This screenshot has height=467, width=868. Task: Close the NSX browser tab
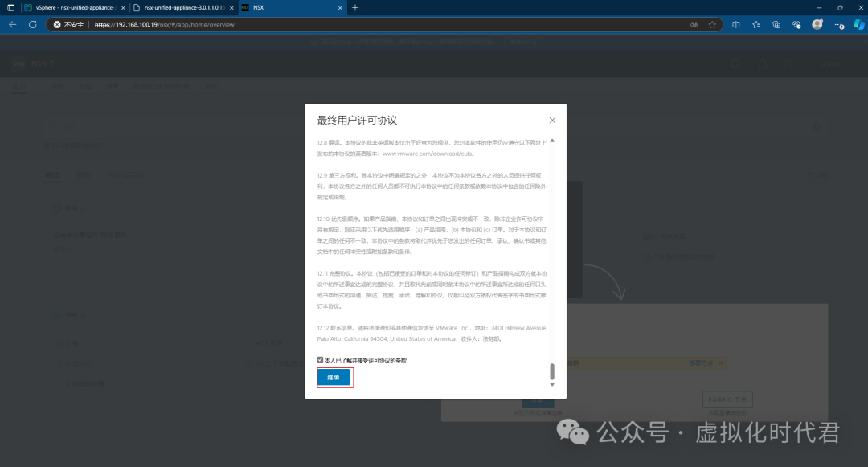(x=340, y=8)
